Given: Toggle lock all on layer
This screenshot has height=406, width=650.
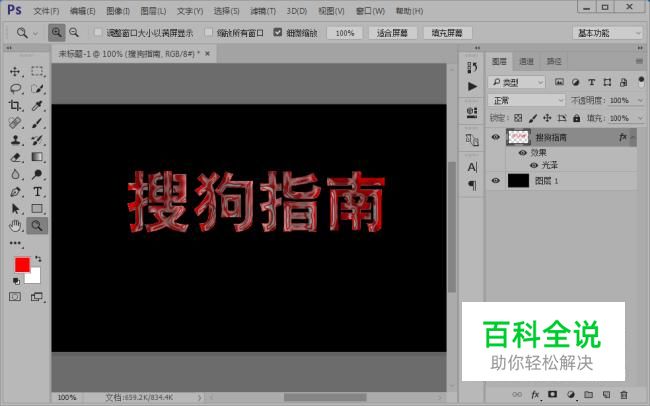Looking at the screenshot, I should point(576,118).
